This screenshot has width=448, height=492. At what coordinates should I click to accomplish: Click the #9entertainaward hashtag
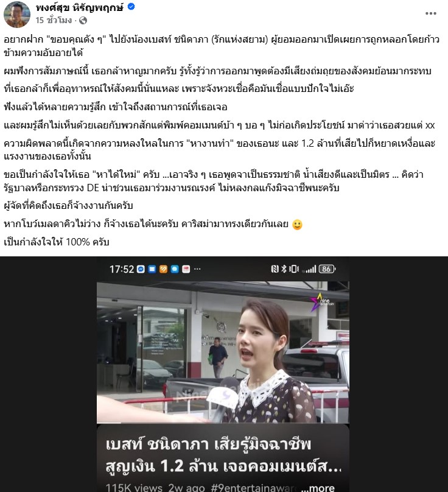pos(254,488)
